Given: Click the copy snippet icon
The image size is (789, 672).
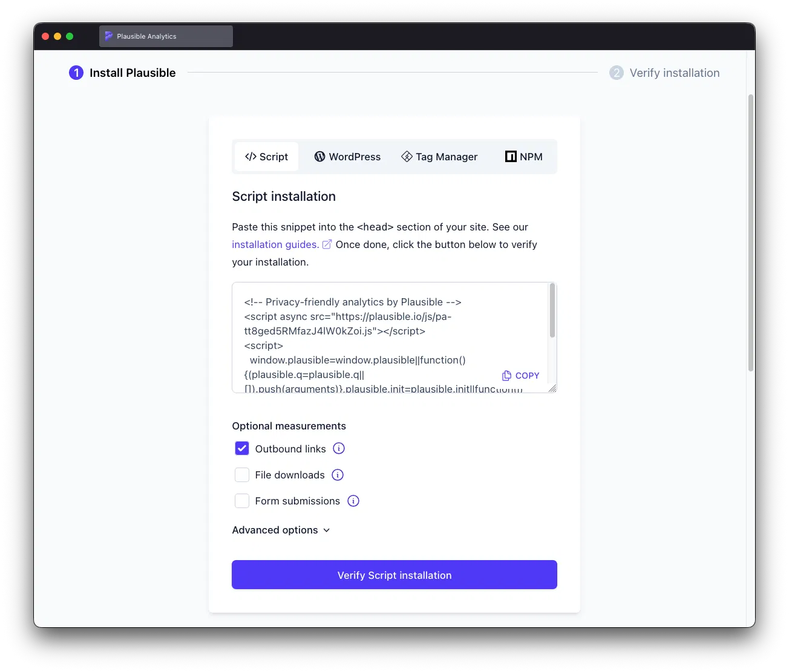Looking at the screenshot, I should click(x=507, y=376).
